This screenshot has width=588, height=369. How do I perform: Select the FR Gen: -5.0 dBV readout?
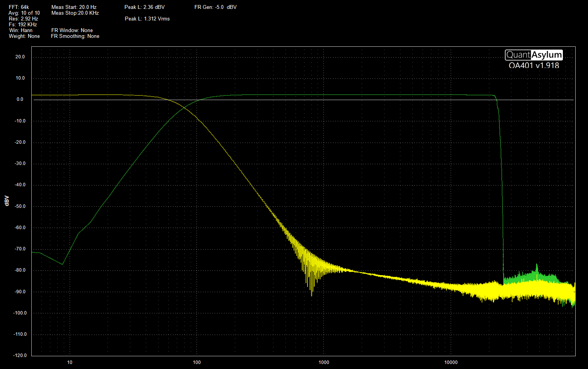(x=215, y=7)
